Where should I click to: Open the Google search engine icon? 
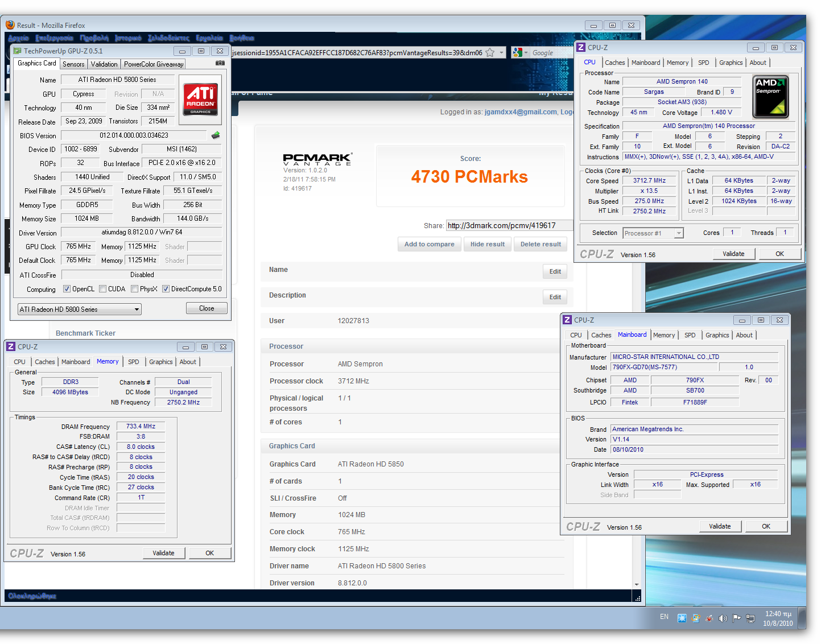tap(517, 52)
